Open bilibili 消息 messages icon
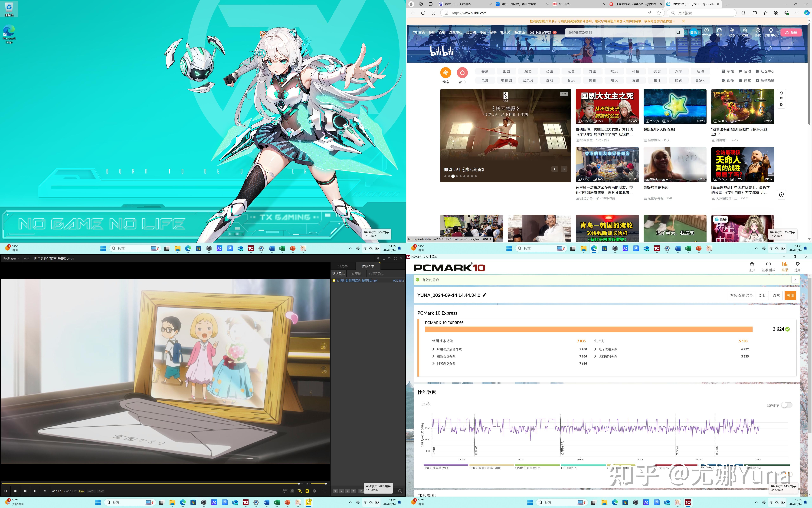This screenshot has height=508, width=812. tap(719, 32)
